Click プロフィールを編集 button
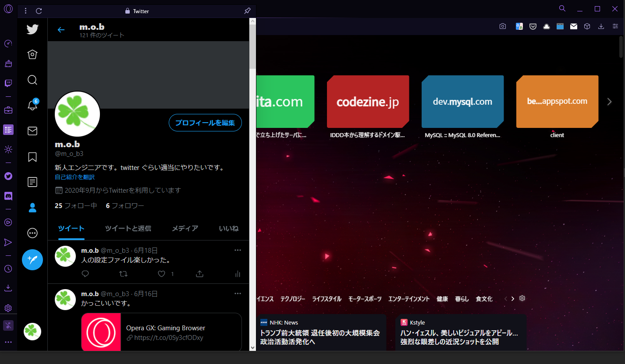 pos(205,123)
